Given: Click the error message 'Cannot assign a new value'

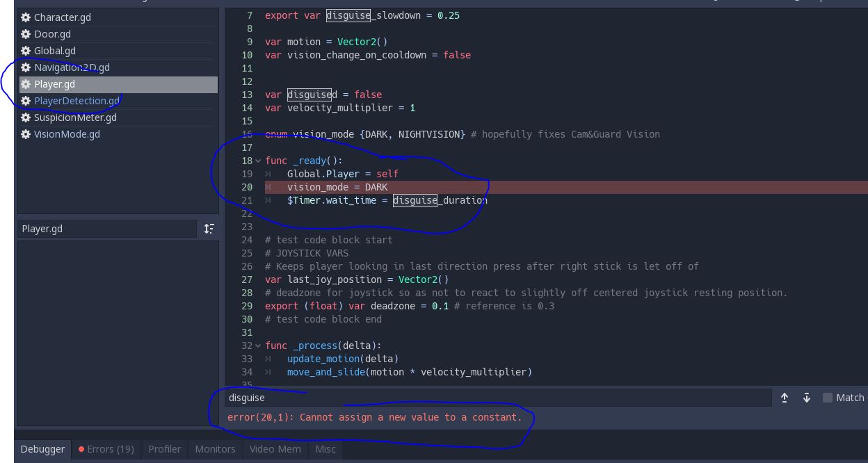Looking at the screenshot, I should (x=374, y=418).
